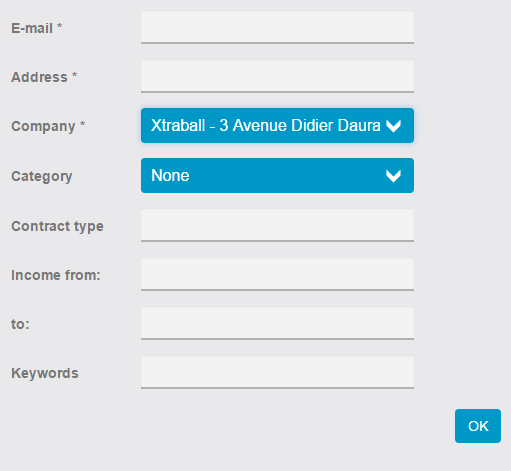Click the 'to:' label text
Image resolution: width=511 pixels, height=471 pixels.
[20, 324]
